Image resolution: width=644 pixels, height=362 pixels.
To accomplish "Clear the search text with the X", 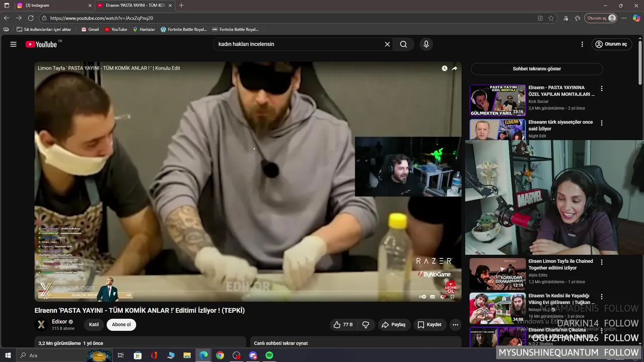I will (x=387, y=44).
